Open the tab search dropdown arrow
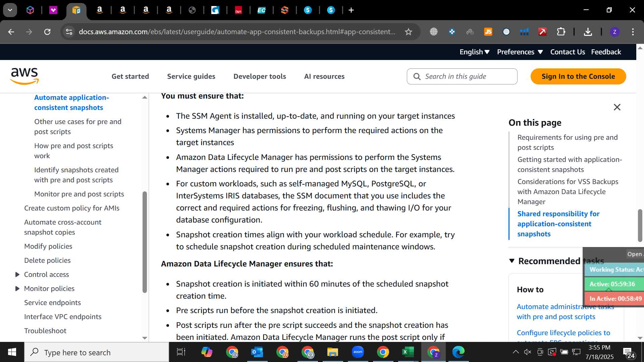This screenshot has height=362, width=644. tap(10, 10)
